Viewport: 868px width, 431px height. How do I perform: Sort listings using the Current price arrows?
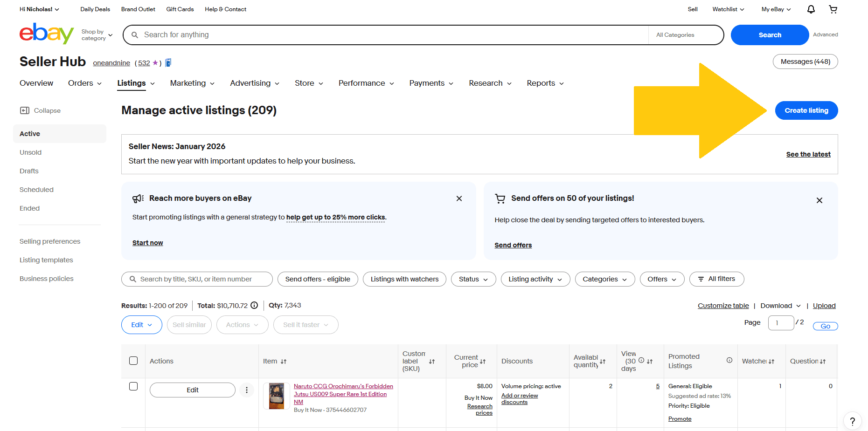click(x=483, y=361)
